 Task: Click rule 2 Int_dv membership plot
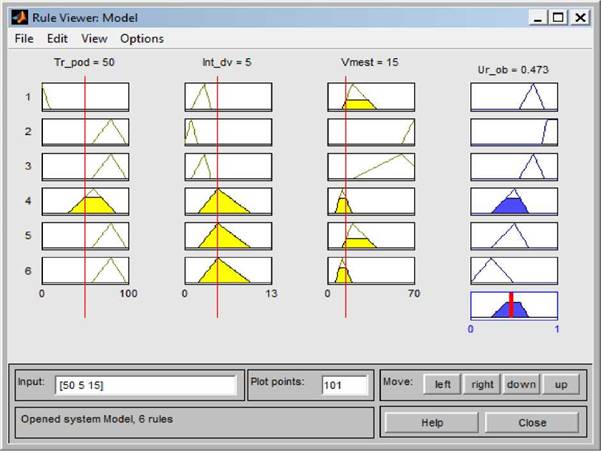(x=228, y=132)
